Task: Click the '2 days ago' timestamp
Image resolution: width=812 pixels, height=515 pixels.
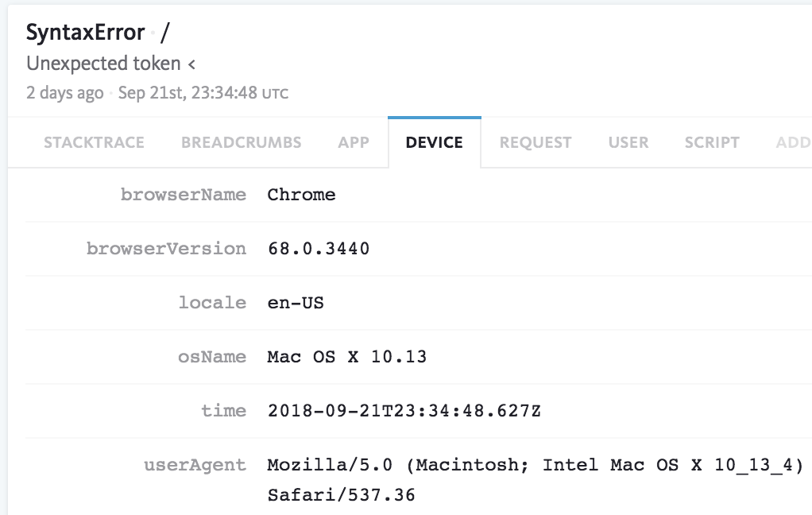Action: click(x=65, y=93)
